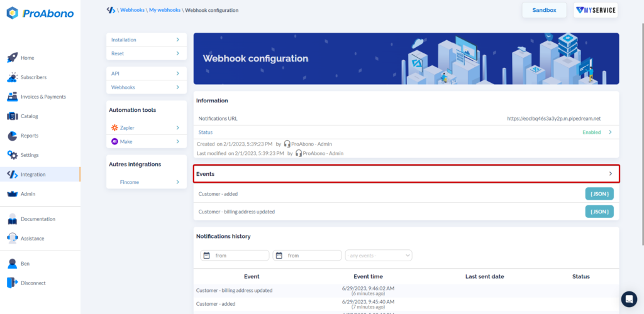Viewport: 644px width, 314px height.
Task: Click the MyService logo button
Action: (x=596, y=10)
